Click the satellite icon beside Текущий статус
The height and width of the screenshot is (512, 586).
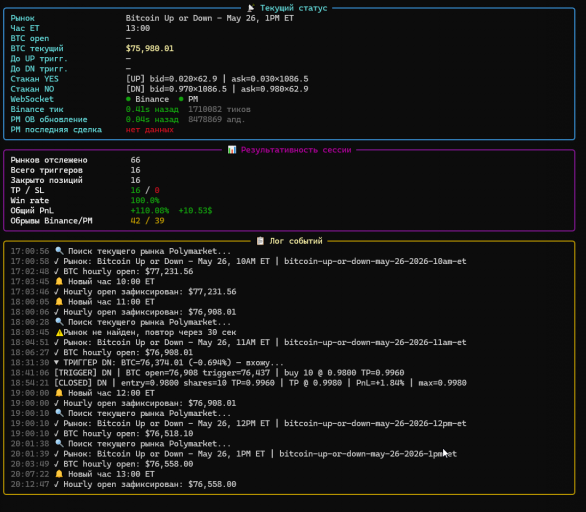tap(251, 8)
